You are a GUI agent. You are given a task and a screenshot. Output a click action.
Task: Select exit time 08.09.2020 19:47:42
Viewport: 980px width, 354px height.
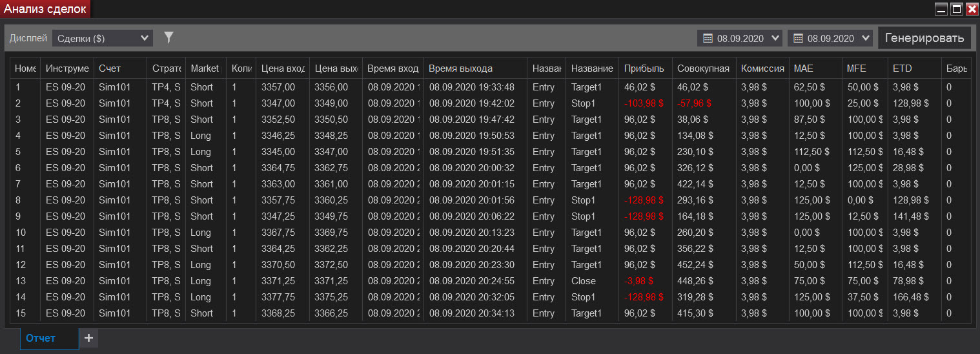click(471, 120)
